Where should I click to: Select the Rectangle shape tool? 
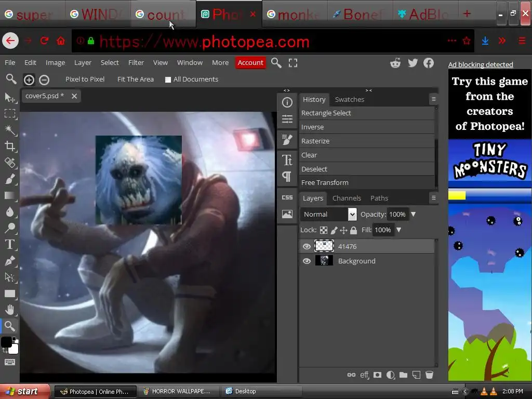[10, 294]
